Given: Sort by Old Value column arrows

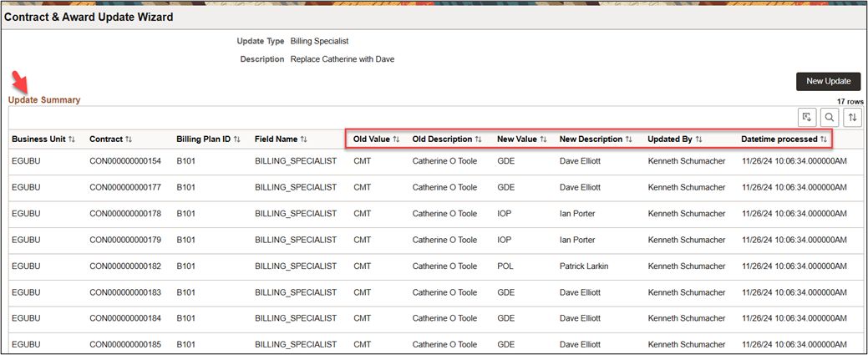Looking at the screenshot, I should click(396, 139).
